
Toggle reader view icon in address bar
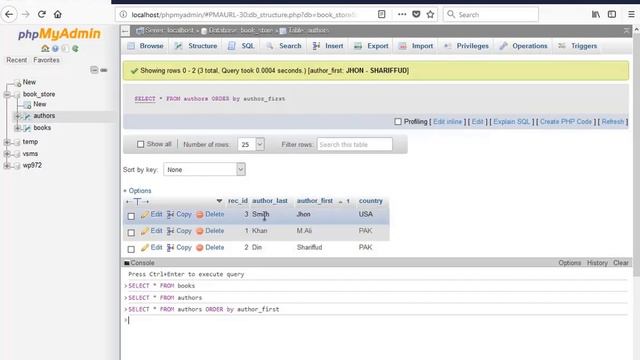click(381, 14)
